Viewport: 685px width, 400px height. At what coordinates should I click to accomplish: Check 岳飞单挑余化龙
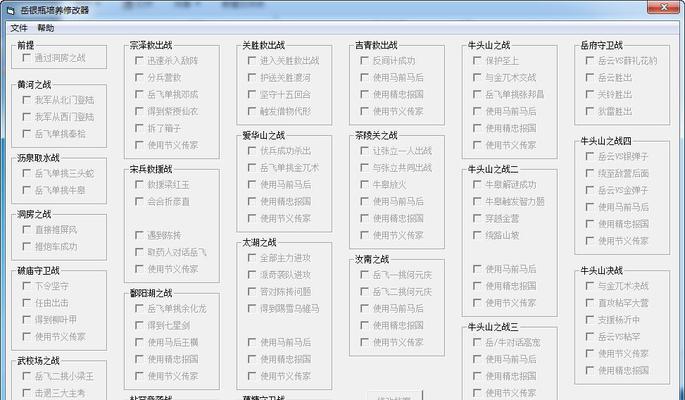[139, 309]
